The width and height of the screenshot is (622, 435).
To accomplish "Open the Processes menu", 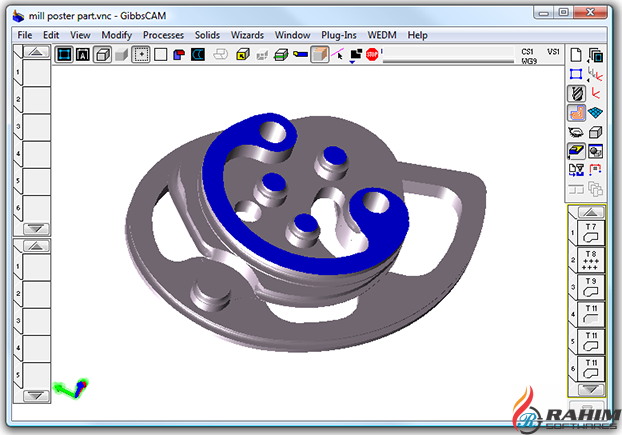I will click(163, 35).
